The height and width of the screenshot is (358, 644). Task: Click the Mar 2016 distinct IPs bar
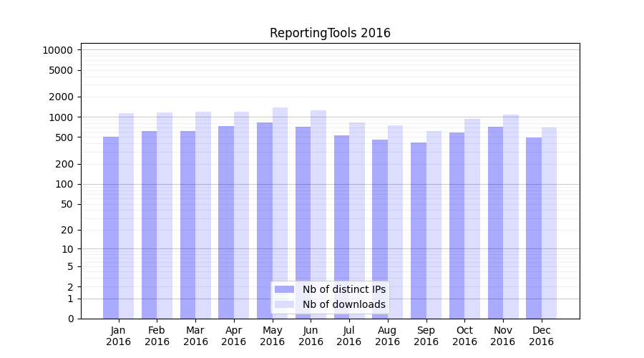tap(187, 225)
